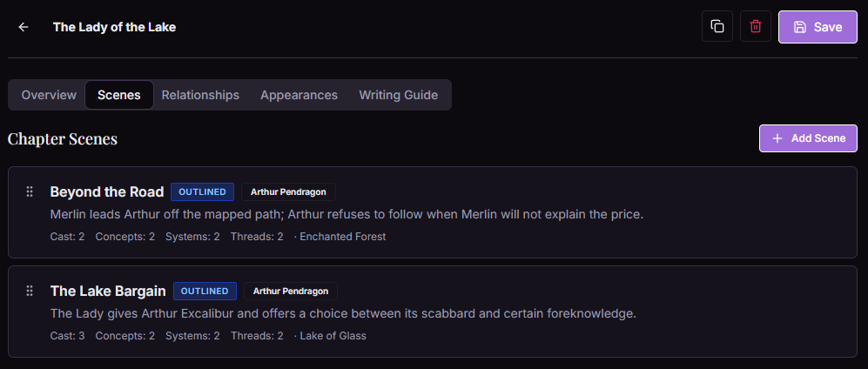Click Arthur Pendragon tag on Beyond the Road
This screenshot has width=868, height=369.
(288, 192)
